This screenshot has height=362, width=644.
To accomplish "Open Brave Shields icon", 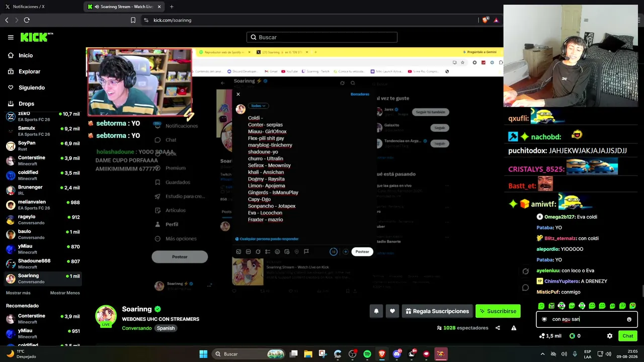I will point(486,20).
